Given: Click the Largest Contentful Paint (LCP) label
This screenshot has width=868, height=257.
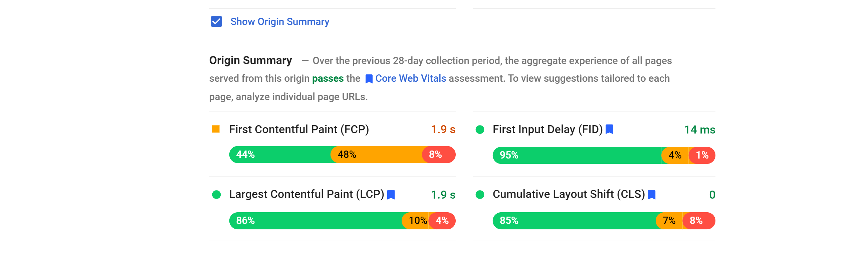Looking at the screenshot, I should click(x=306, y=194).
